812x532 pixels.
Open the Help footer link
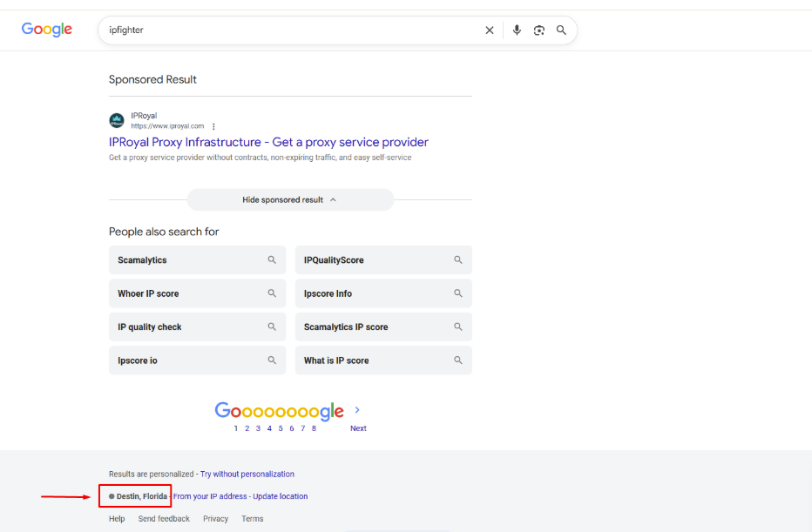(117, 519)
